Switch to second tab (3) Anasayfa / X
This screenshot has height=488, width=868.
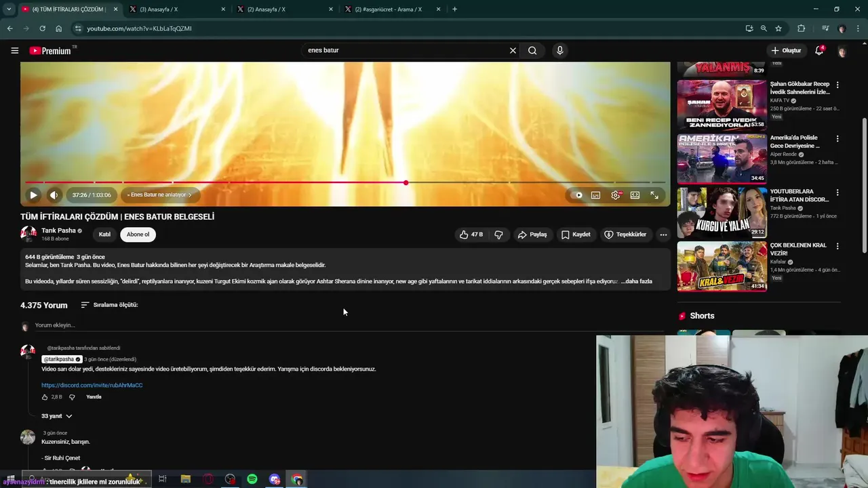click(x=176, y=9)
